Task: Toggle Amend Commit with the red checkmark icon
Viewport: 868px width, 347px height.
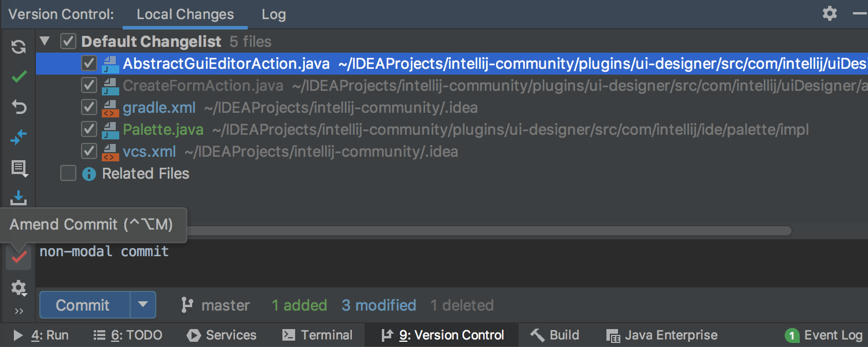Action: coord(18,257)
